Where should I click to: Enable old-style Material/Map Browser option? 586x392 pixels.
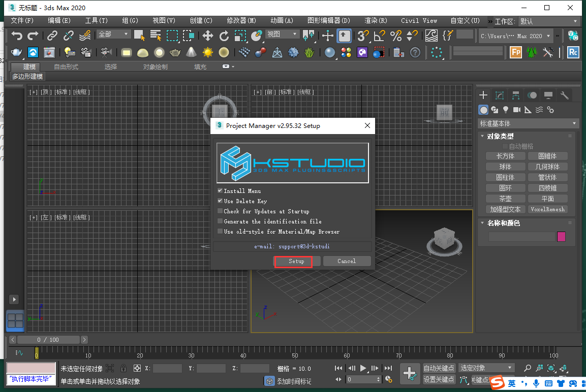pos(220,232)
